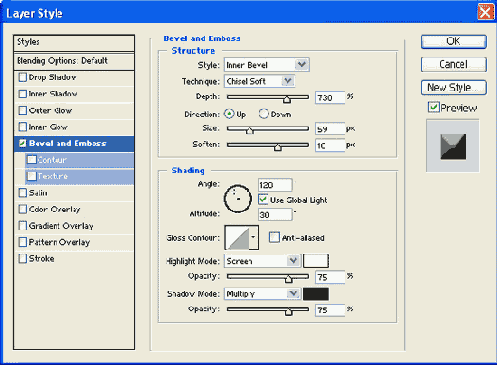This screenshot has width=497, height=365.
Task: Click the OK button
Action: [454, 42]
